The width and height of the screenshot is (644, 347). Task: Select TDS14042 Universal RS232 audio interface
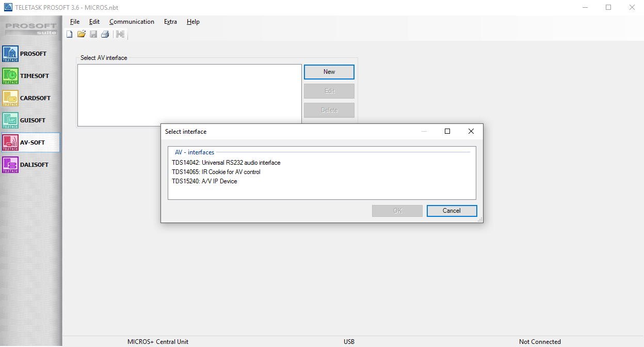[x=226, y=163]
